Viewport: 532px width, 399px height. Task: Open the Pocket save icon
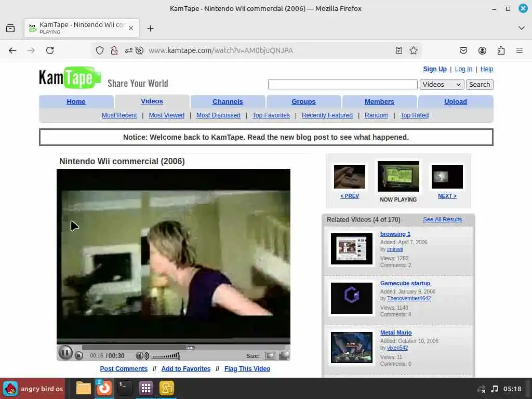(x=463, y=50)
